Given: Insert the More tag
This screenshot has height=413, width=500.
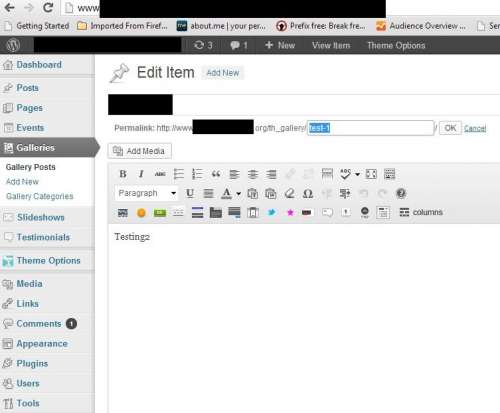Looking at the screenshot, I should click(x=327, y=174).
